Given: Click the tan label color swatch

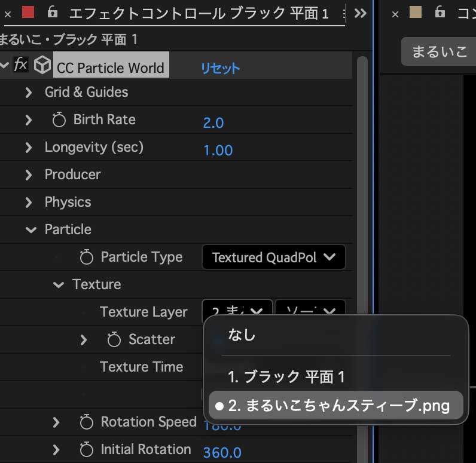Looking at the screenshot, I should pos(416,12).
